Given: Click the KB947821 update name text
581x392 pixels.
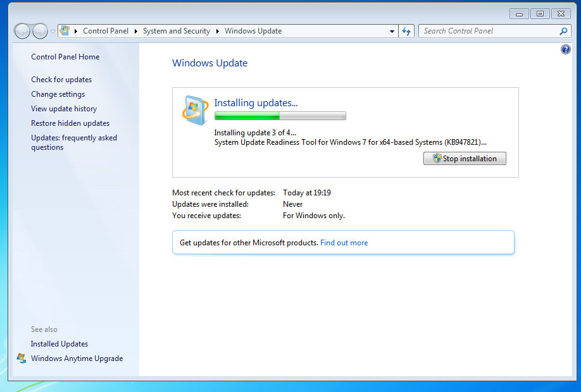Looking at the screenshot, I should point(350,142).
